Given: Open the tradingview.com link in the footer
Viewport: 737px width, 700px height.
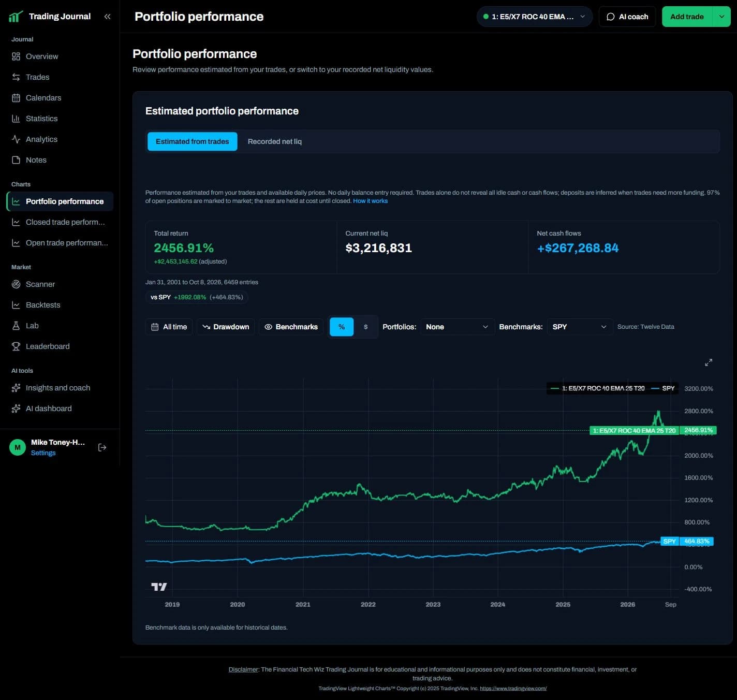Looking at the screenshot, I should pyautogui.click(x=513, y=689).
